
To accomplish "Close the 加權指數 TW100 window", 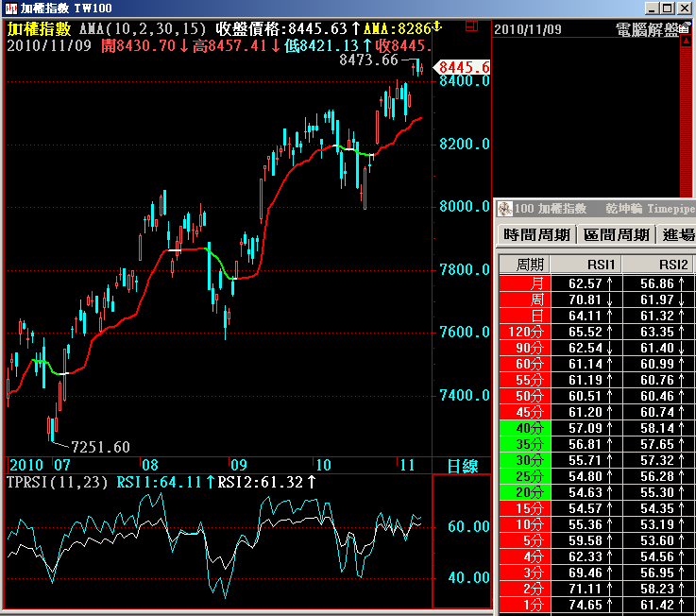I will click(686, 9).
